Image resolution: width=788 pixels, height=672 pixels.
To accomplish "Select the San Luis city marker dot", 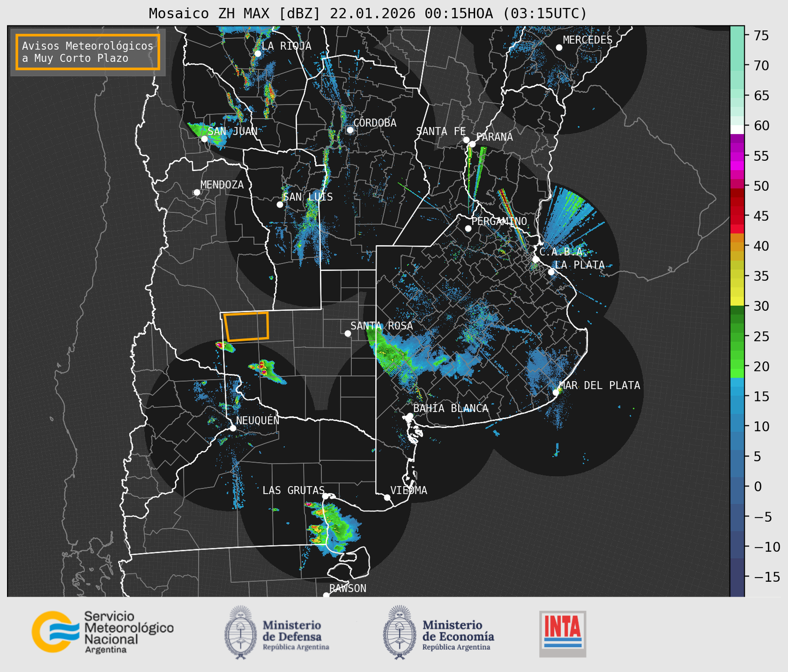I will pyautogui.click(x=280, y=204).
